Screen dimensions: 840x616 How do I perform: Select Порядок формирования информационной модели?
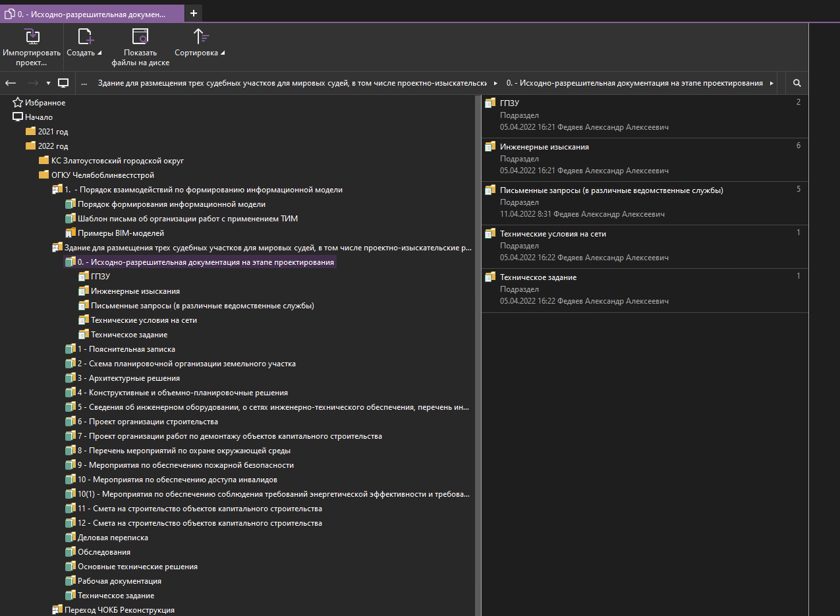click(171, 204)
